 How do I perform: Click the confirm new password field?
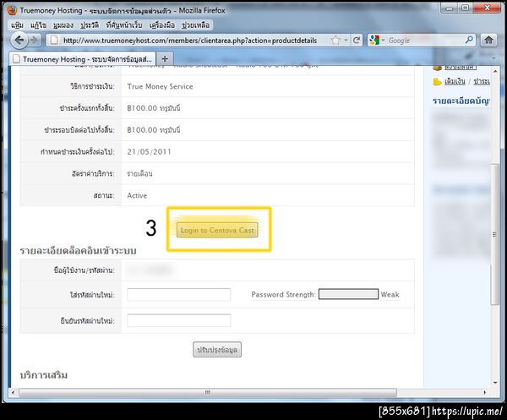coord(179,320)
